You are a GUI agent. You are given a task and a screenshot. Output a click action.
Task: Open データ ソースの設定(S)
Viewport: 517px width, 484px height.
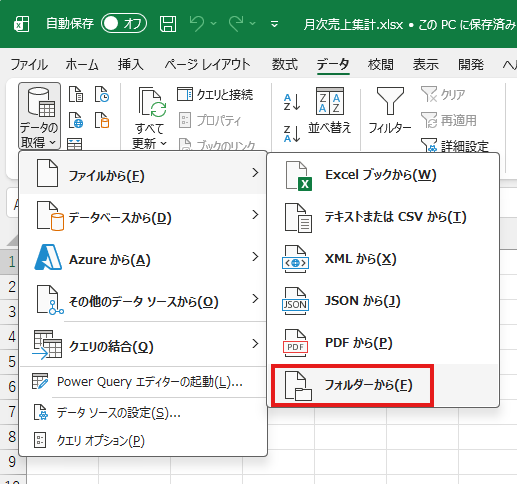pos(143,413)
